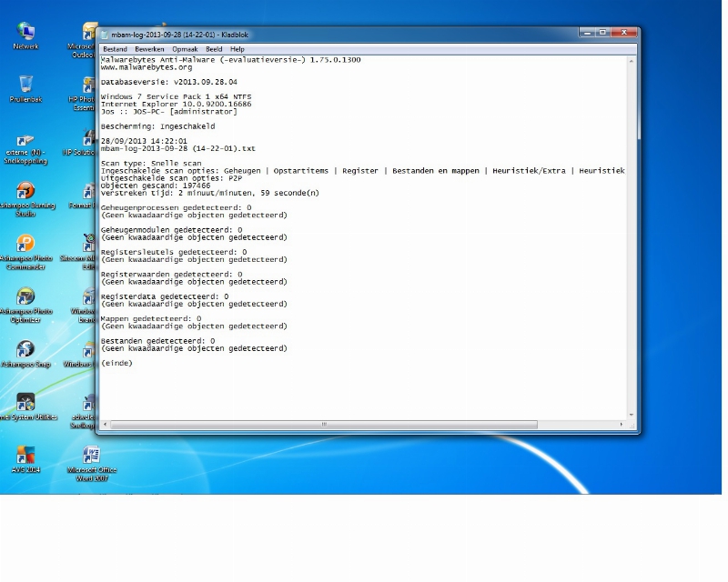Click the www.malwarebytes.org text line
Image resolution: width=728 pixels, height=582 pixels.
click(147, 67)
